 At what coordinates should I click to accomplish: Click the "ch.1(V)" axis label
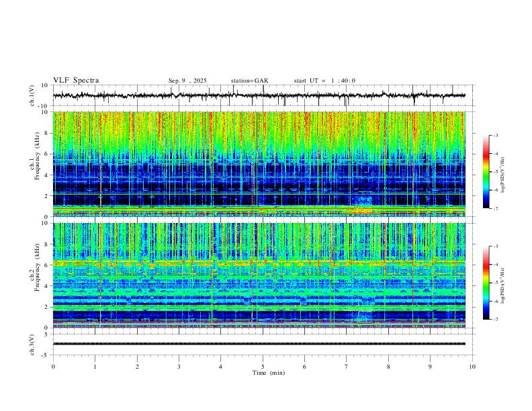32,95
